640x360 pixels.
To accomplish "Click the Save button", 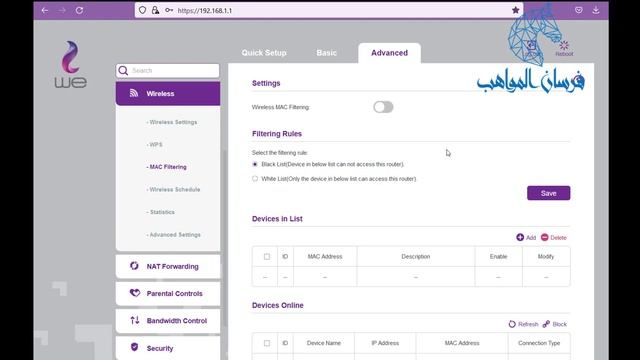I will tap(549, 193).
